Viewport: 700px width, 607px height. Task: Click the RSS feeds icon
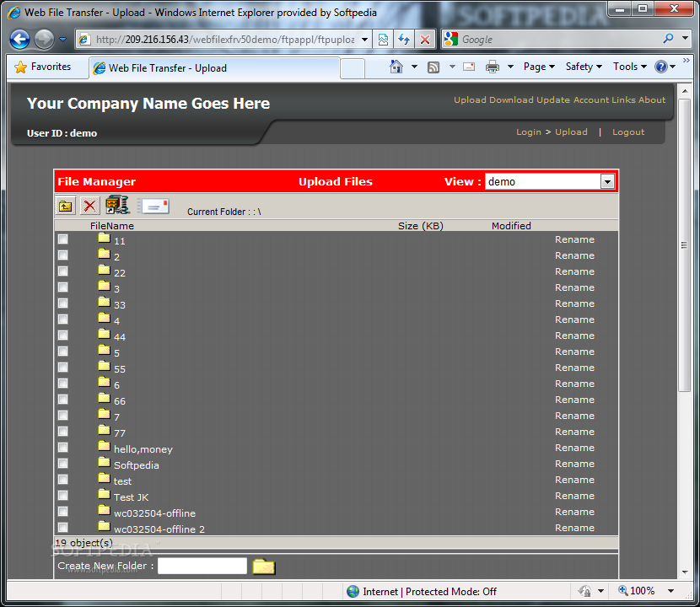pyautogui.click(x=433, y=67)
